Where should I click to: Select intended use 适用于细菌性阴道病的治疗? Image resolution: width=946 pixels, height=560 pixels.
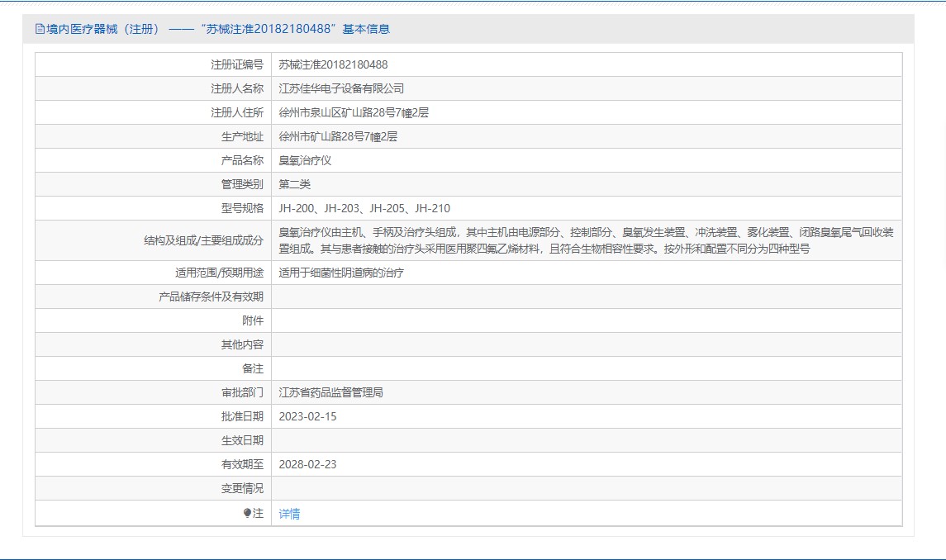341,273
